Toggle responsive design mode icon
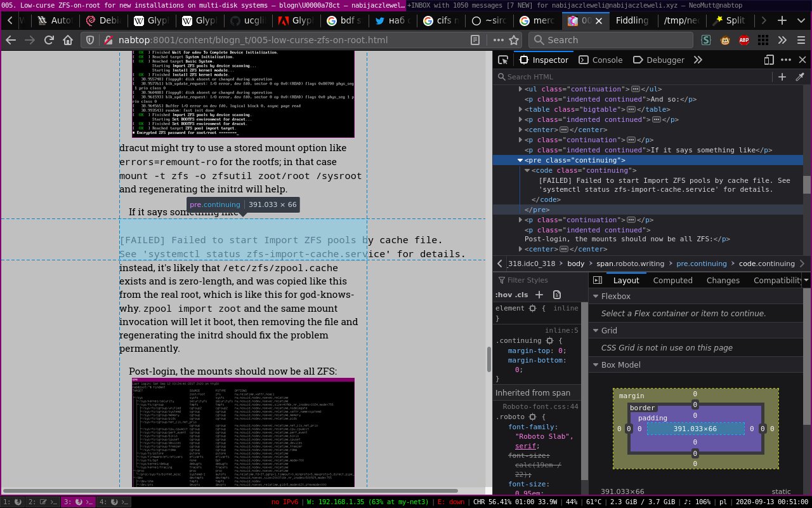The image size is (812, 508). (769, 60)
